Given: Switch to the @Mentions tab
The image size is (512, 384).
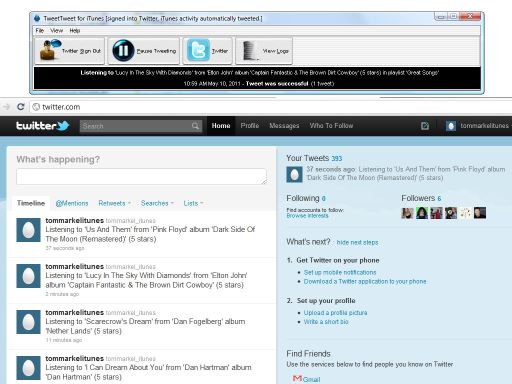Looking at the screenshot, I should 72,203.
